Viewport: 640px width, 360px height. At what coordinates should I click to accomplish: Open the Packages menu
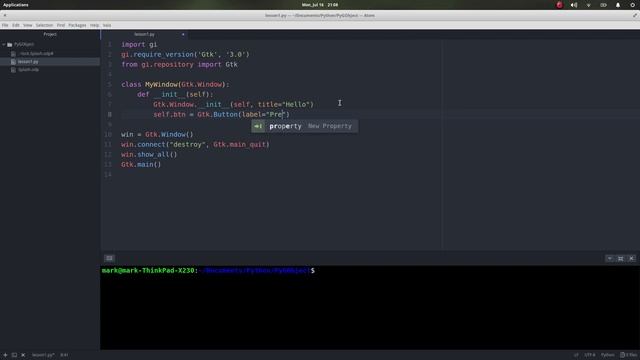click(x=77, y=25)
